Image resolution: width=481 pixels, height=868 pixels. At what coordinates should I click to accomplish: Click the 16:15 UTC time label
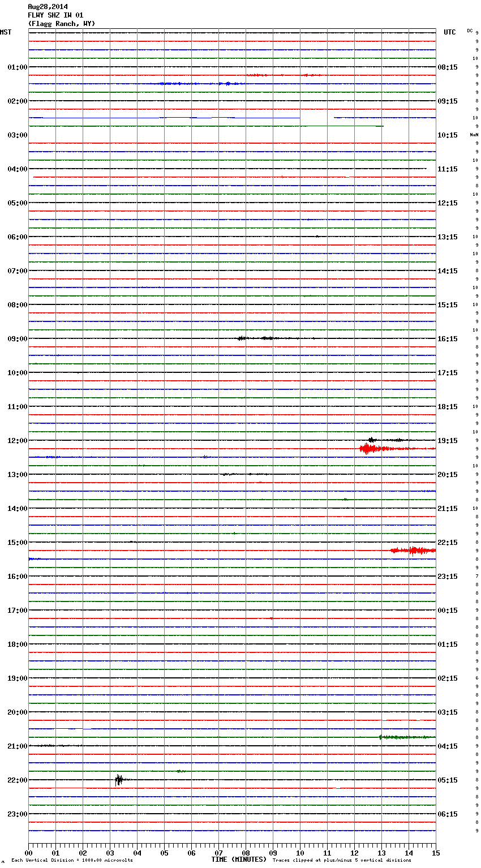[448, 339]
